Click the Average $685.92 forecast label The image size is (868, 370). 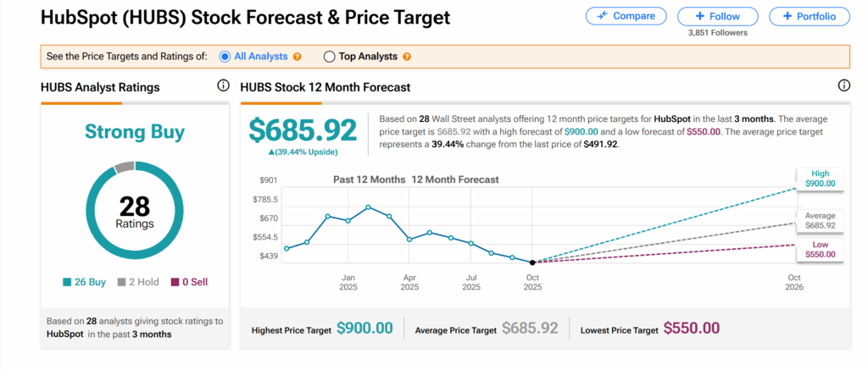coord(820,220)
